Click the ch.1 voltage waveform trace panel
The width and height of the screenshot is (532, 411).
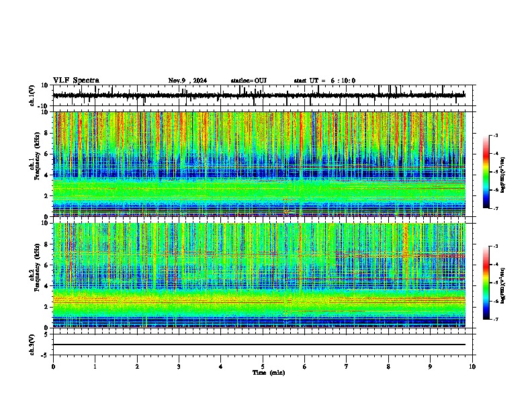click(x=262, y=95)
